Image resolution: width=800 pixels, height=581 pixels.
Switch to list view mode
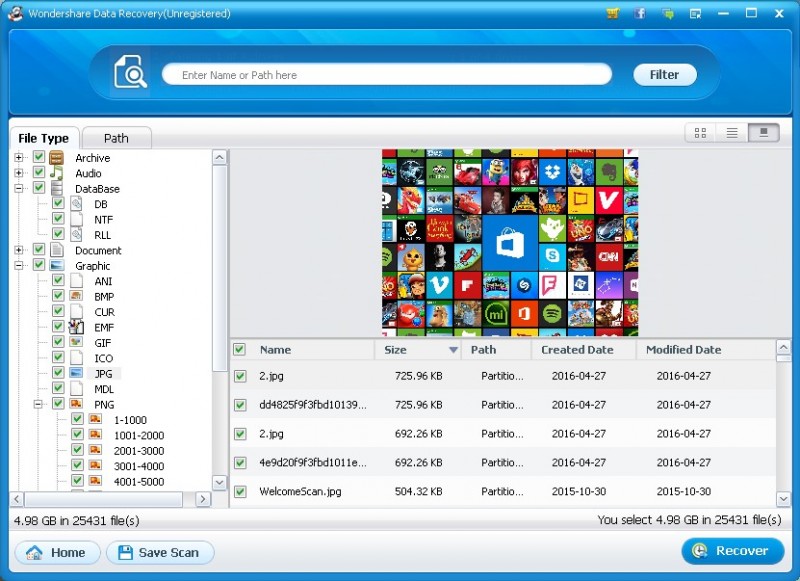click(x=732, y=133)
